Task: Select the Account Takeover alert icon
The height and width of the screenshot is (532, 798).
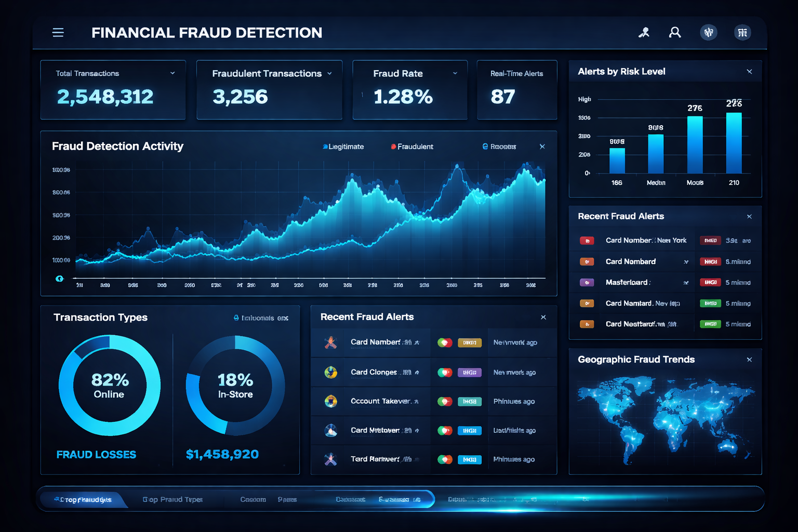Action: (x=331, y=401)
